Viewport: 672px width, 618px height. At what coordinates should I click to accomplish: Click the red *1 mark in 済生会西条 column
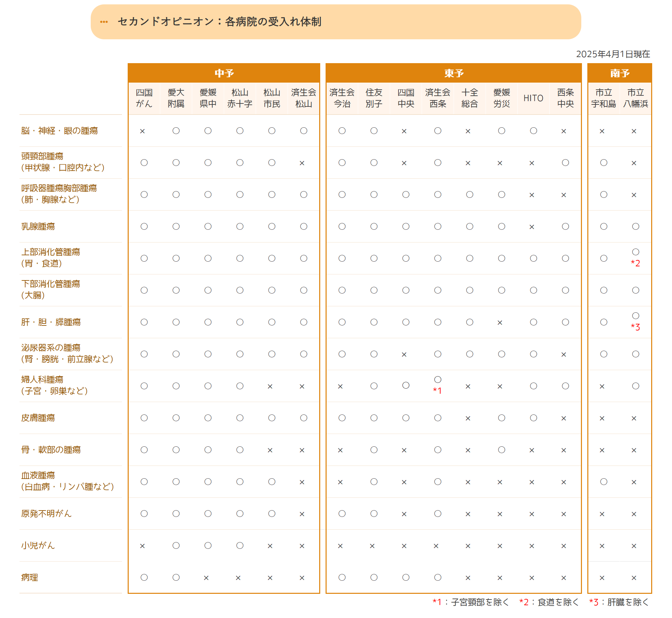point(437,391)
